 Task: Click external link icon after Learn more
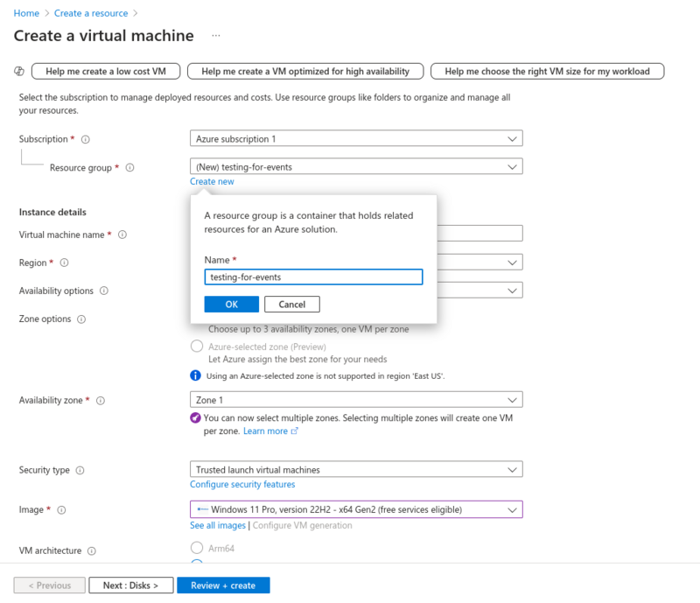[294, 431]
